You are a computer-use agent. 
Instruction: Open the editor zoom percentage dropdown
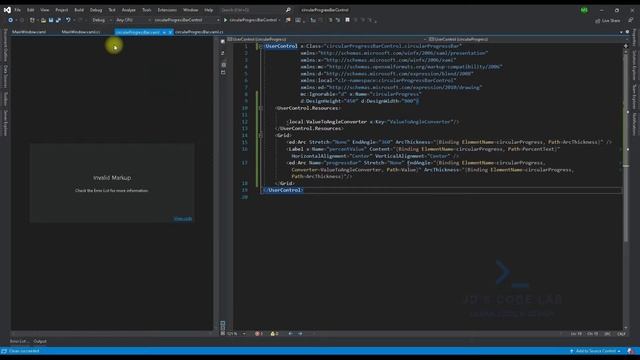237,333
